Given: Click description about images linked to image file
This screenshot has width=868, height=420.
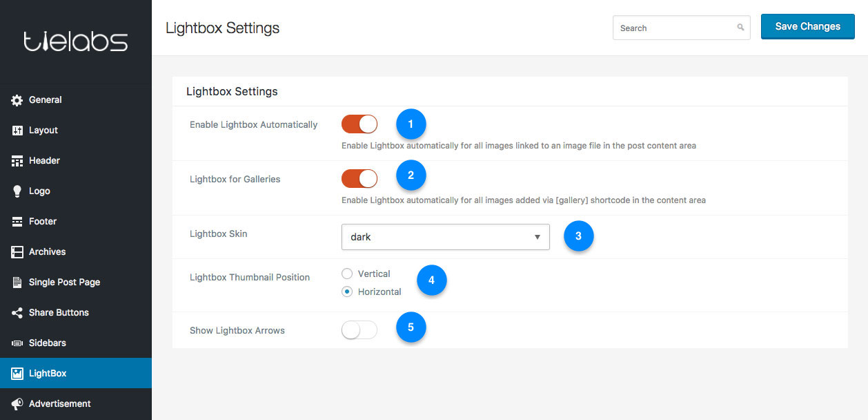Looking at the screenshot, I should (x=519, y=146).
